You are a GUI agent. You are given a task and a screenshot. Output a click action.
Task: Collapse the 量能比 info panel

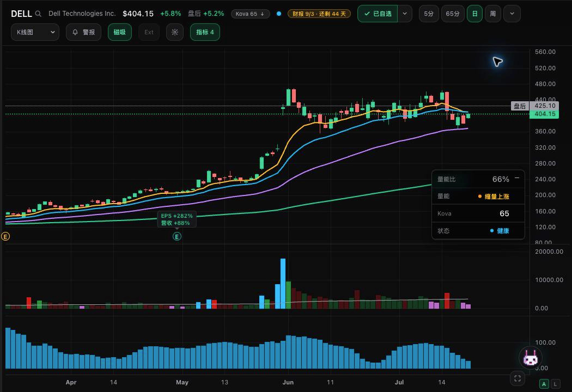[517, 178]
